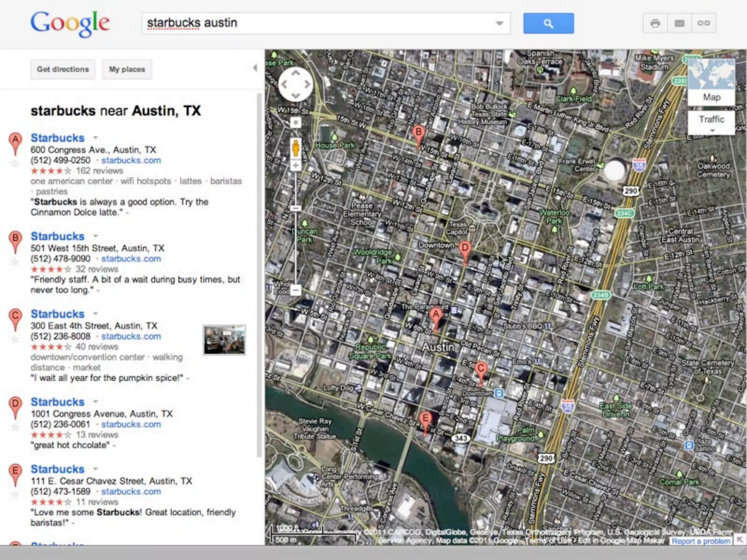Toggle the Map view thumbnail
Image resolution: width=747 pixels, height=560 pixels.
pos(711,82)
